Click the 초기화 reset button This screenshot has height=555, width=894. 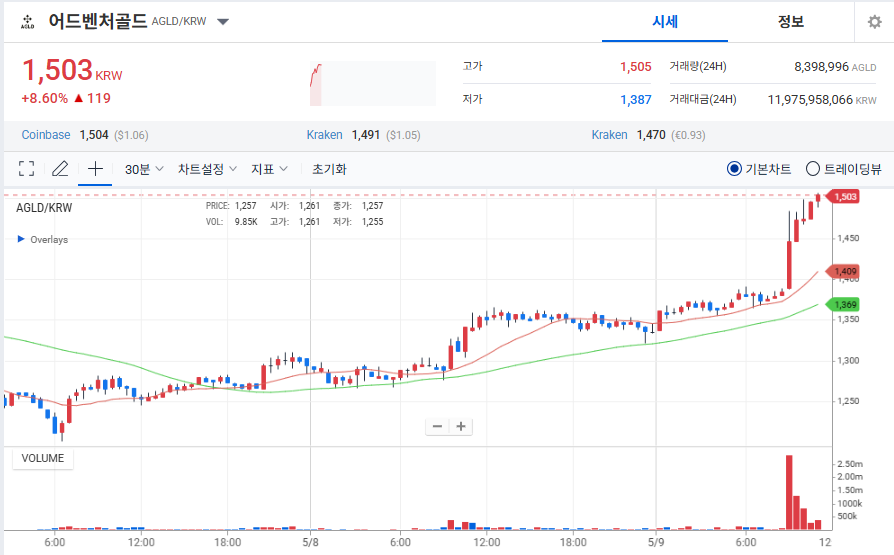[x=329, y=169]
